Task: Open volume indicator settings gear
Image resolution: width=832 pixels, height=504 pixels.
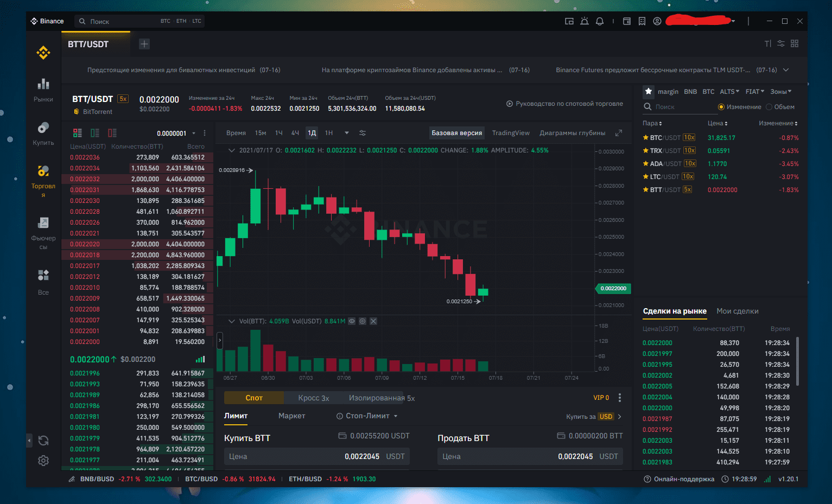Action: [363, 321]
